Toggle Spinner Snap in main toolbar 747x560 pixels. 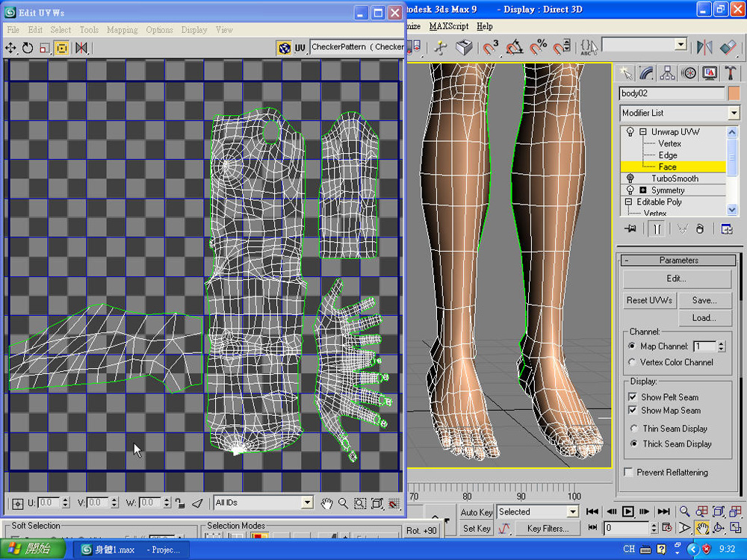562,47
